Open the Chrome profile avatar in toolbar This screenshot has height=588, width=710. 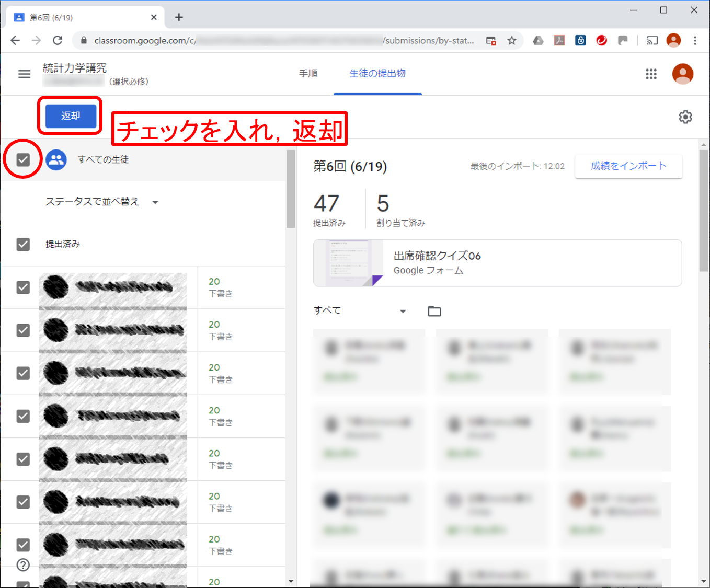pos(674,40)
